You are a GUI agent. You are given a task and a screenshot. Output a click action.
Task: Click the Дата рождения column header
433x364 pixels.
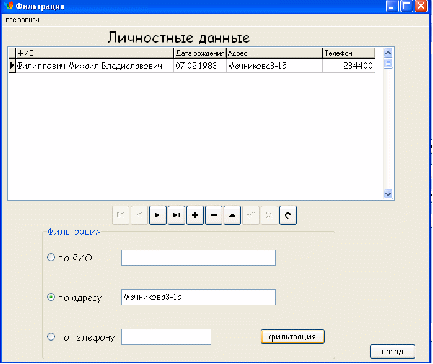coord(200,53)
